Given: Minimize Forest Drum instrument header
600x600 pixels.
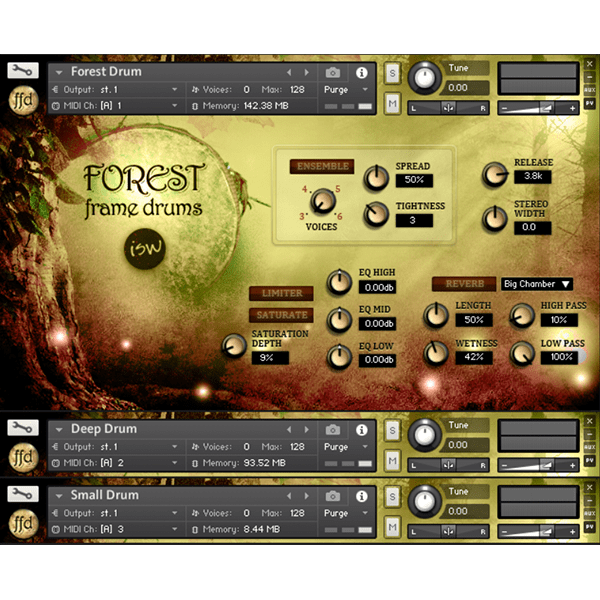Looking at the screenshot, I should (x=589, y=77).
